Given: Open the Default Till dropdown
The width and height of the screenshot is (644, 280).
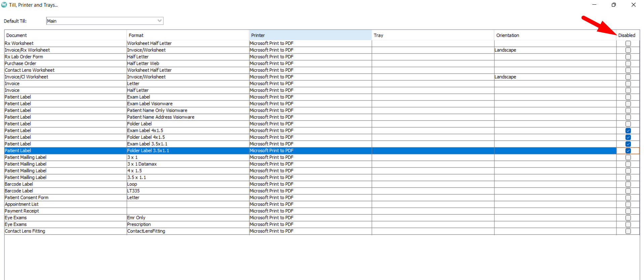Looking at the screenshot, I should pyautogui.click(x=105, y=21).
